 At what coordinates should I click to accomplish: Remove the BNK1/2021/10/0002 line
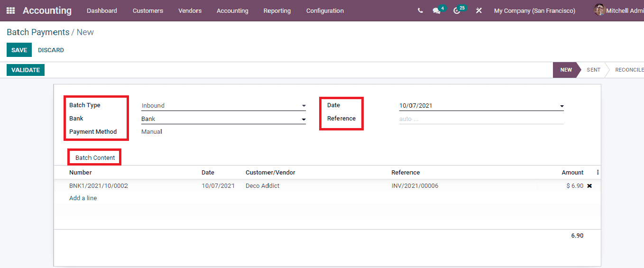(x=589, y=186)
